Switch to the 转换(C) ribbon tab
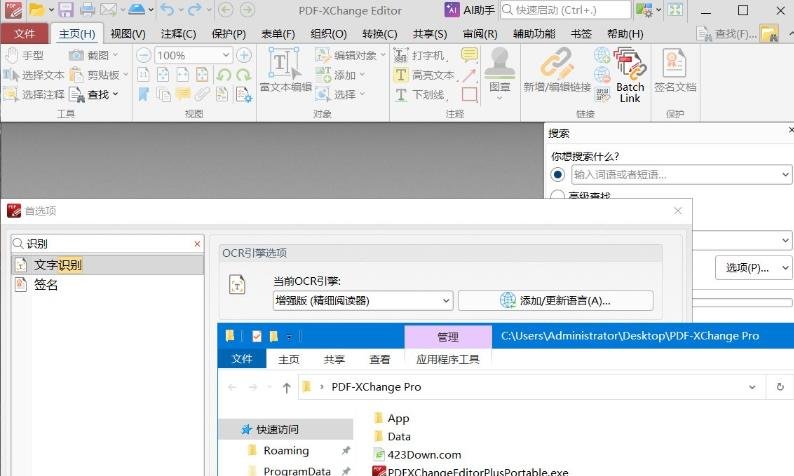 (x=379, y=33)
